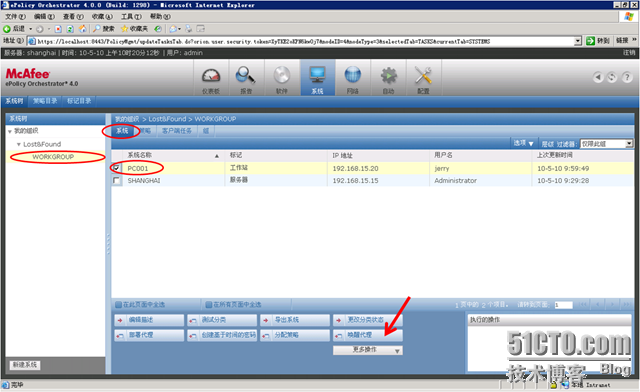640x392 pixels.
Task: Uncheck the PC001 row checkbox
Action: point(116,168)
